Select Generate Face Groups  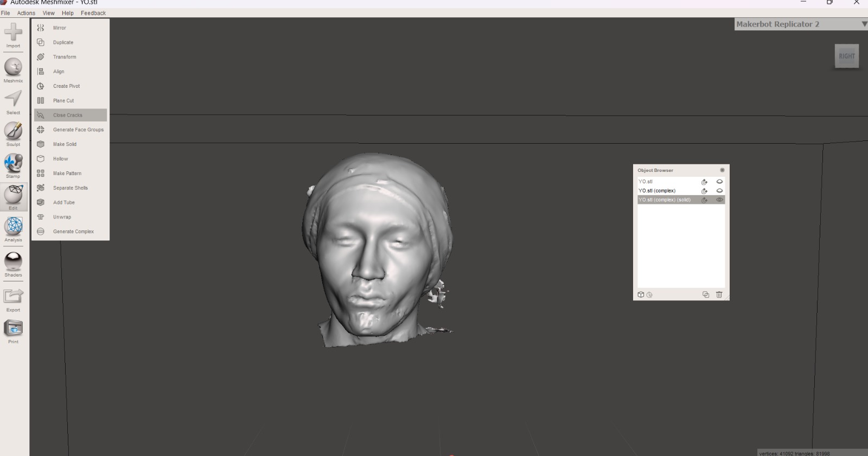(x=71, y=130)
